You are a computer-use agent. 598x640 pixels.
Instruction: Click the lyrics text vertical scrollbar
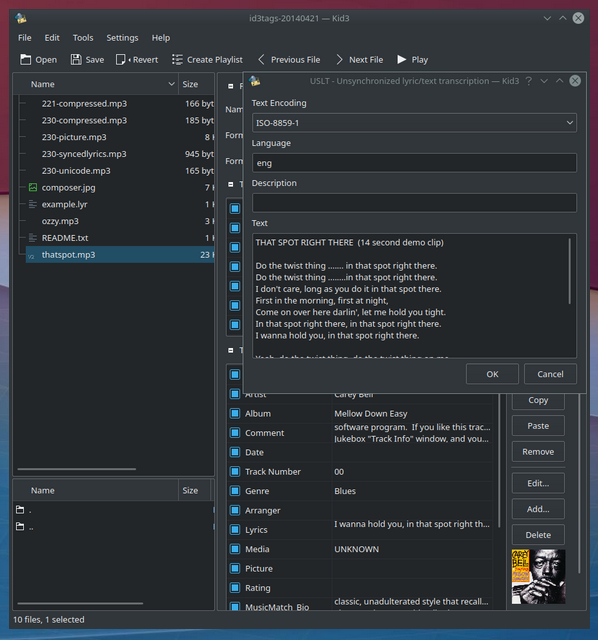pyautogui.click(x=570, y=271)
